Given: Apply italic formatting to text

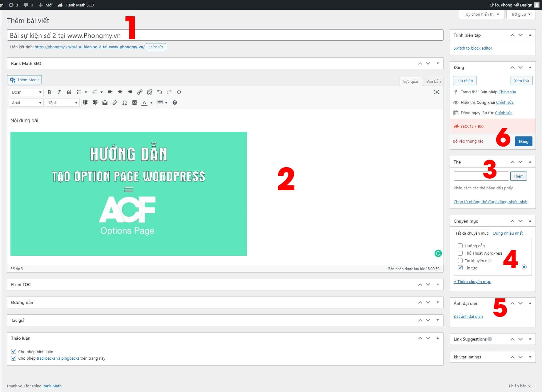Looking at the screenshot, I should pos(59,92).
